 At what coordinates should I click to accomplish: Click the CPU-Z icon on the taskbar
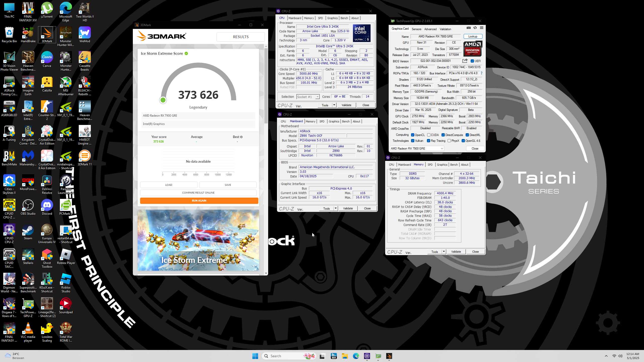coord(367,356)
